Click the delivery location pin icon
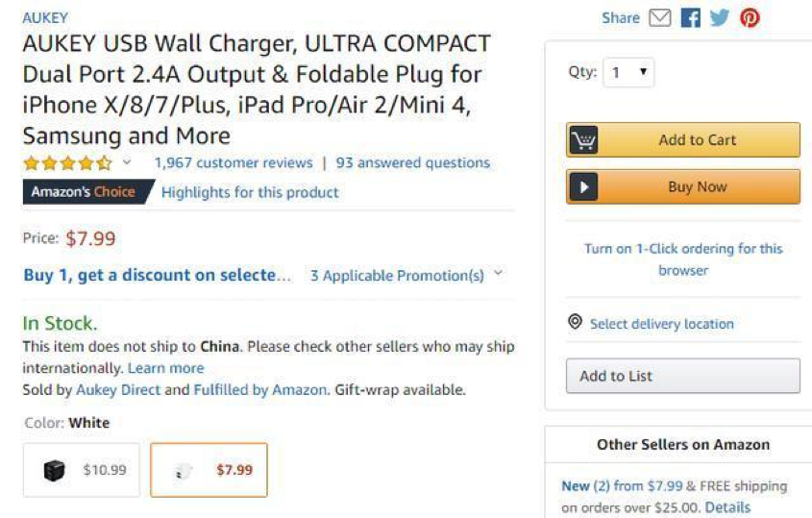This screenshot has width=812, height=518. coord(576,323)
